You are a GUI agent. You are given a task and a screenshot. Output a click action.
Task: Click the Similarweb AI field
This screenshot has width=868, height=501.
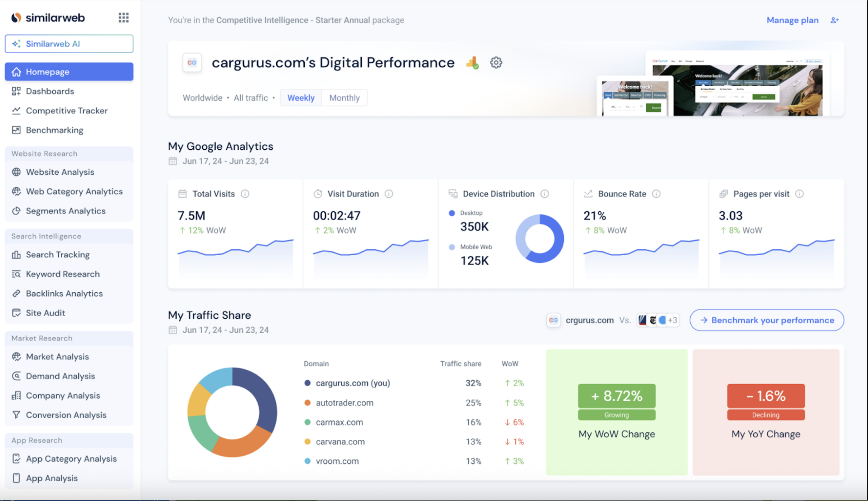[x=69, y=44]
